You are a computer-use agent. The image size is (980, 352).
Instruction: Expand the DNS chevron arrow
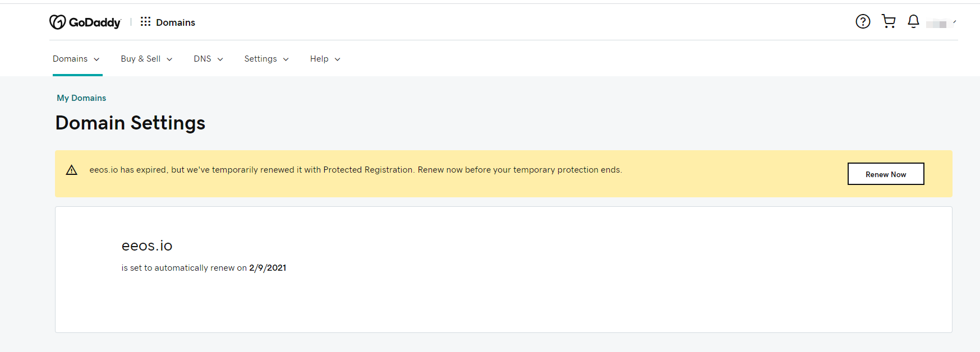coord(220,59)
